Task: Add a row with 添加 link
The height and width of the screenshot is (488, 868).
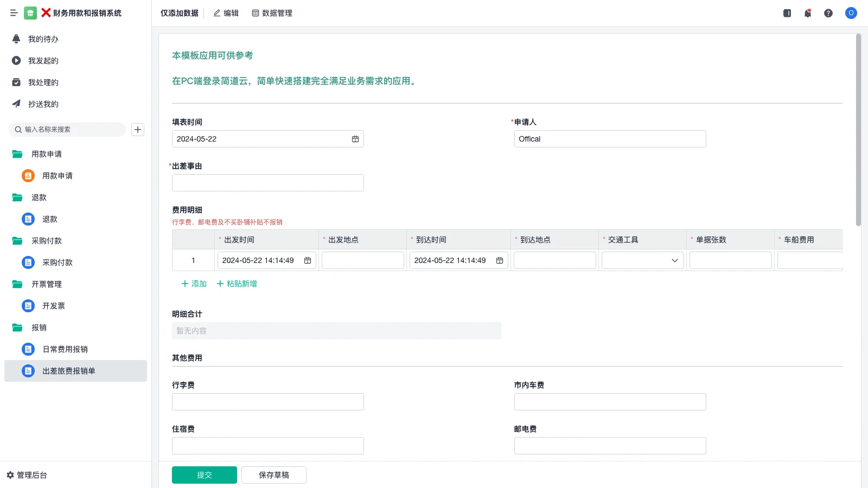Action: point(194,284)
